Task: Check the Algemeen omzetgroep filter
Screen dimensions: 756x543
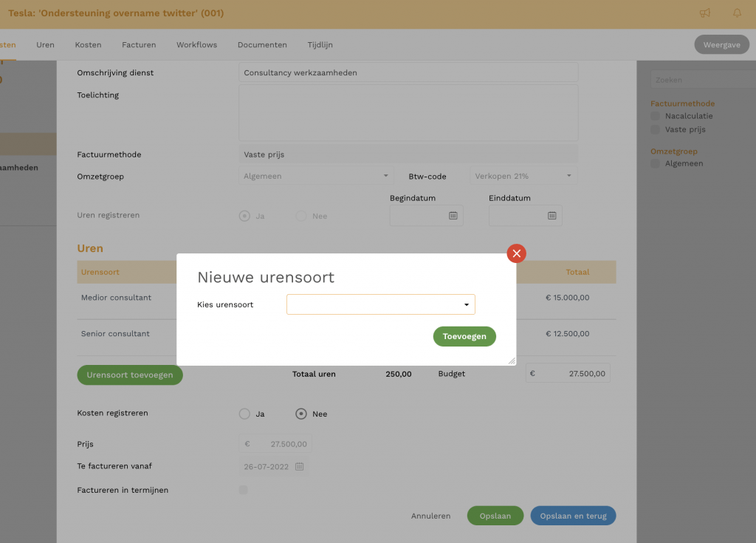Action: pyautogui.click(x=654, y=163)
